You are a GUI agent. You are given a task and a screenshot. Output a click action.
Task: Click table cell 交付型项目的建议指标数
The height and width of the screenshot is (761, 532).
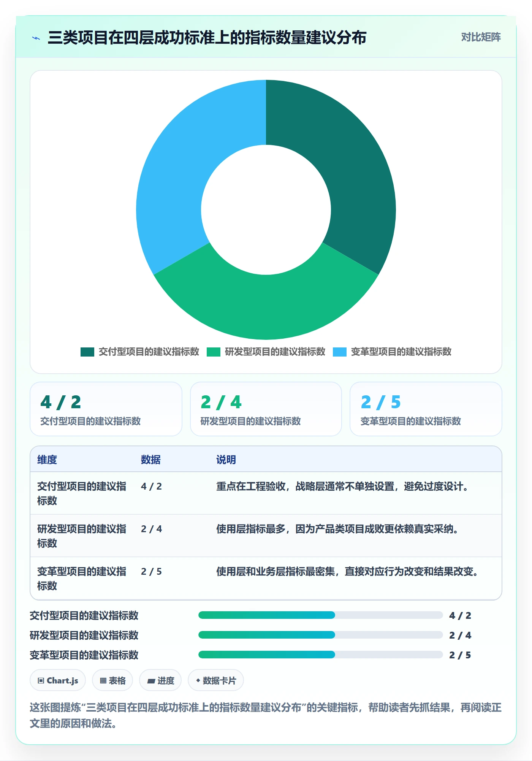[x=82, y=493]
